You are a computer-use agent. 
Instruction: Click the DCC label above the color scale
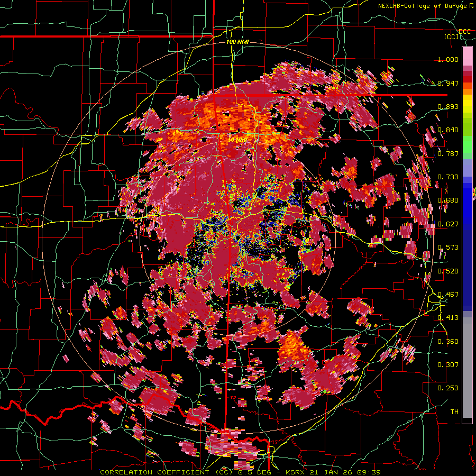coord(464,32)
